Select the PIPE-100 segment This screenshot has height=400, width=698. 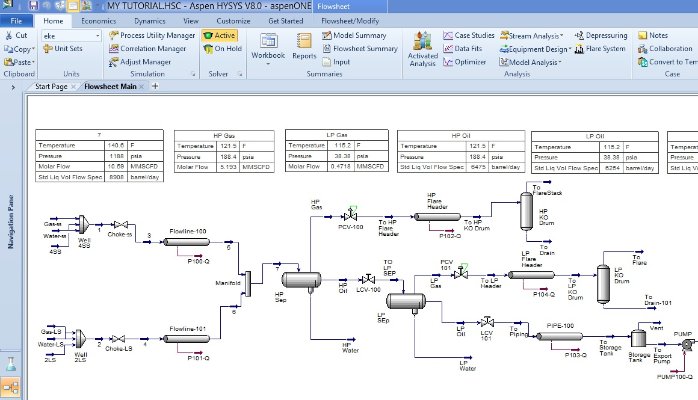559,337
